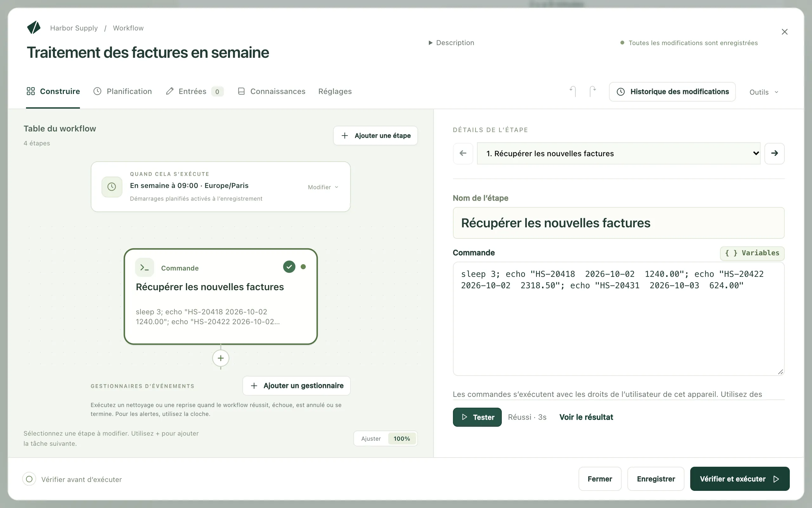Click the Enregistrer button

656,479
